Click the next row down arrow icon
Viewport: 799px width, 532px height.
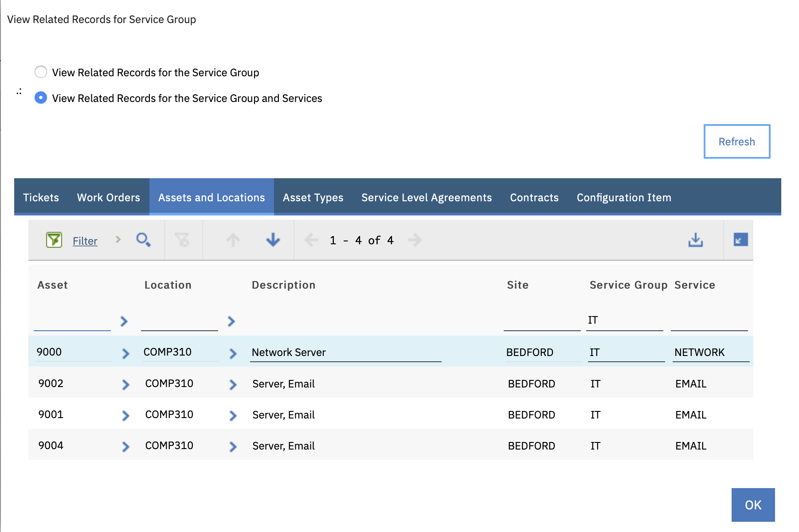coord(272,240)
